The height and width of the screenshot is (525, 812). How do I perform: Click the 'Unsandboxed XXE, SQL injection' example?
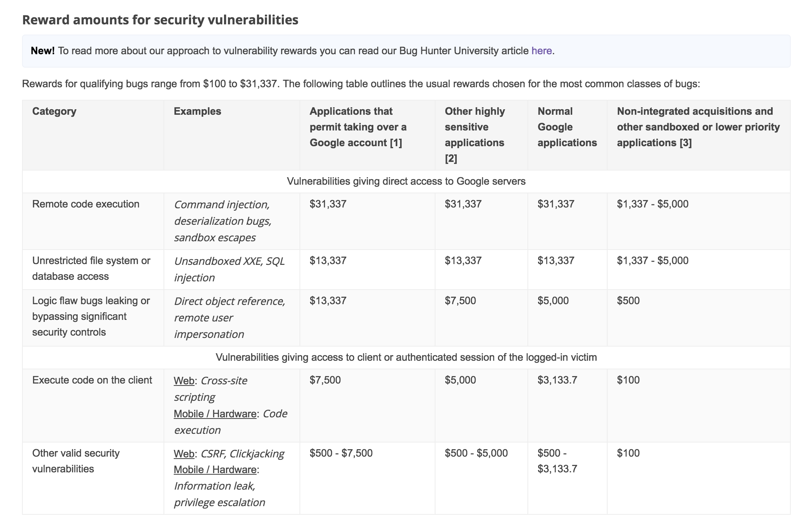229,269
